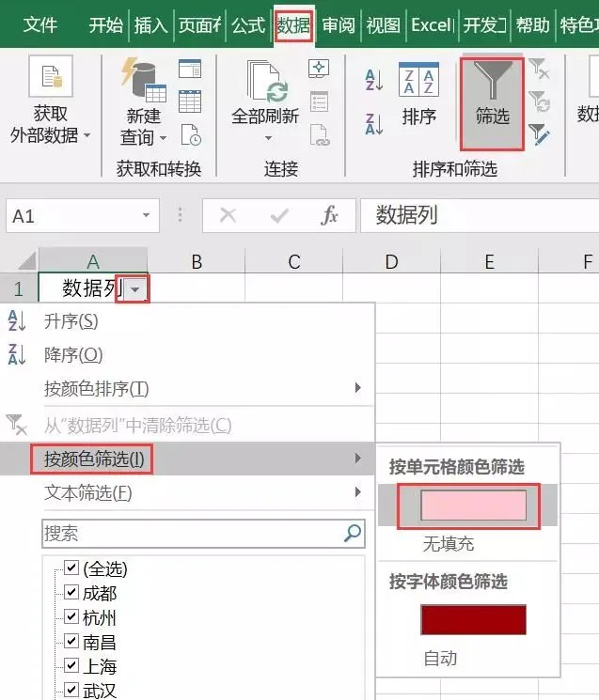The image size is (599, 700).
Task: Select row 1 header
Action: 19,288
